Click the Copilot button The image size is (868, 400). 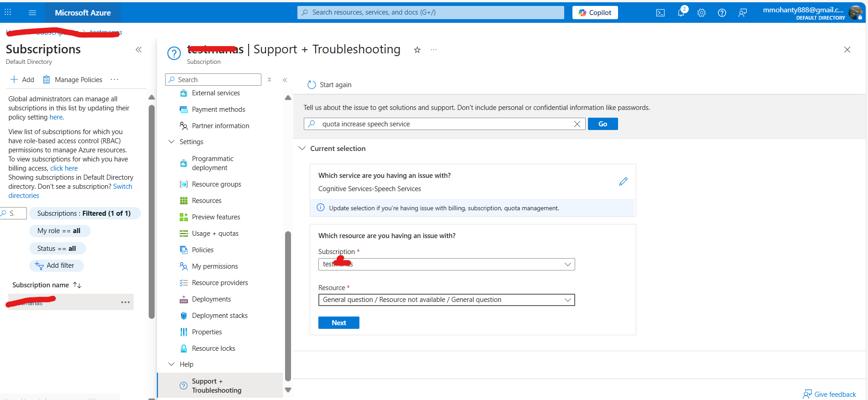pos(595,13)
